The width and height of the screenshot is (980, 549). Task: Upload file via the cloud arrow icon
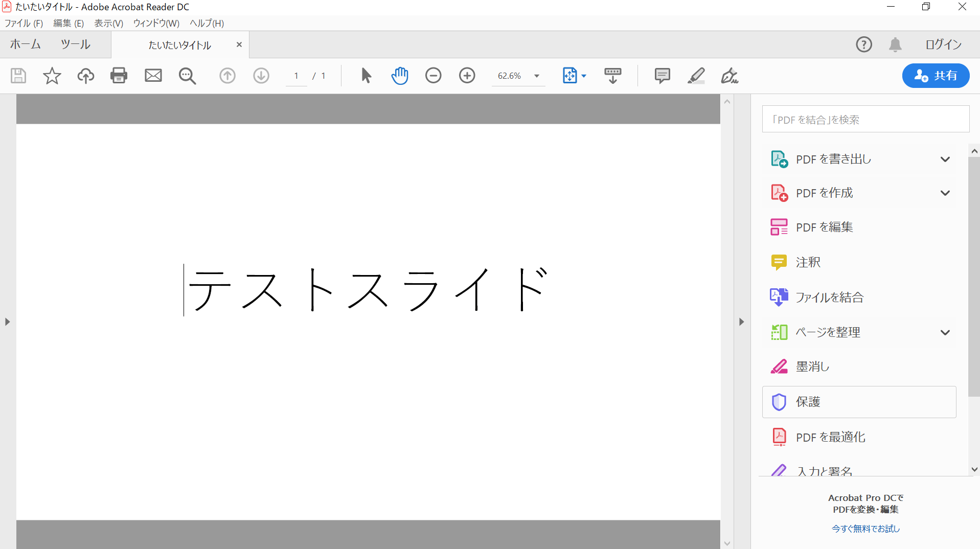click(x=85, y=76)
